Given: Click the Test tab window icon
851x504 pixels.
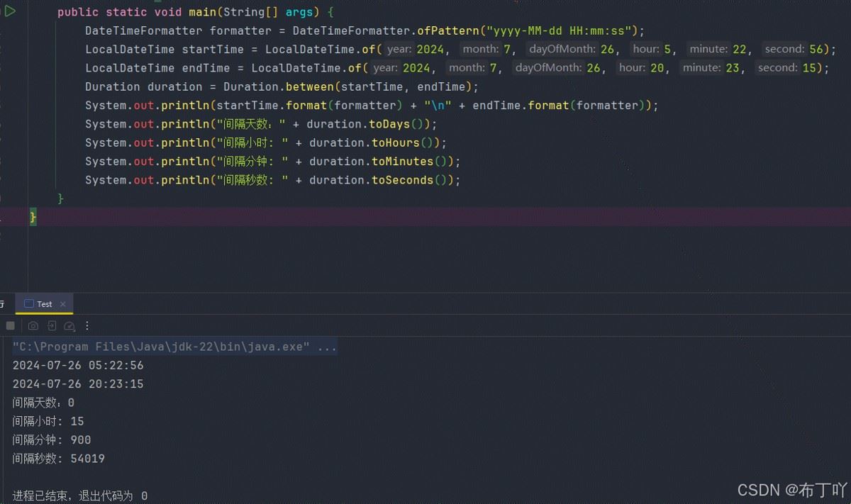Looking at the screenshot, I should pos(28,303).
